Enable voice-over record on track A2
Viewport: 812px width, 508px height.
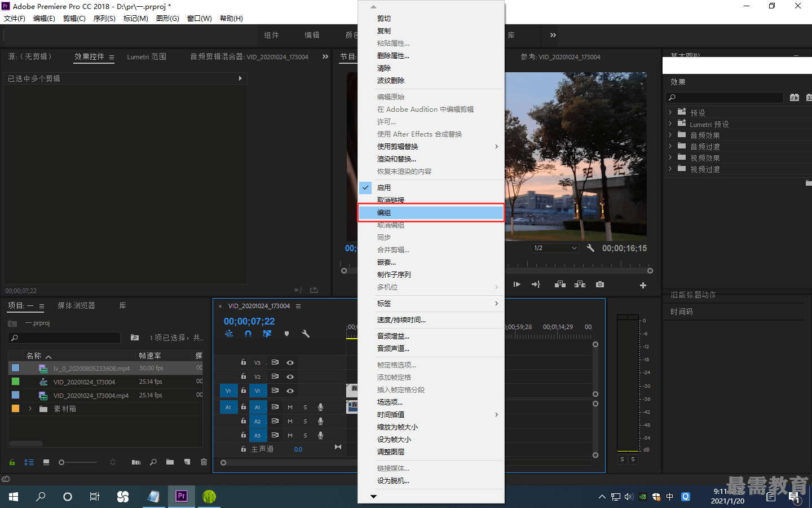pyautogui.click(x=320, y=421)
